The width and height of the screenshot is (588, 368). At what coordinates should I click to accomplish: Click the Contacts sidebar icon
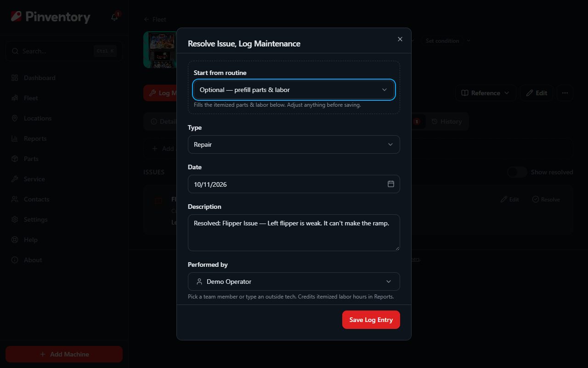tap(15, 199)
